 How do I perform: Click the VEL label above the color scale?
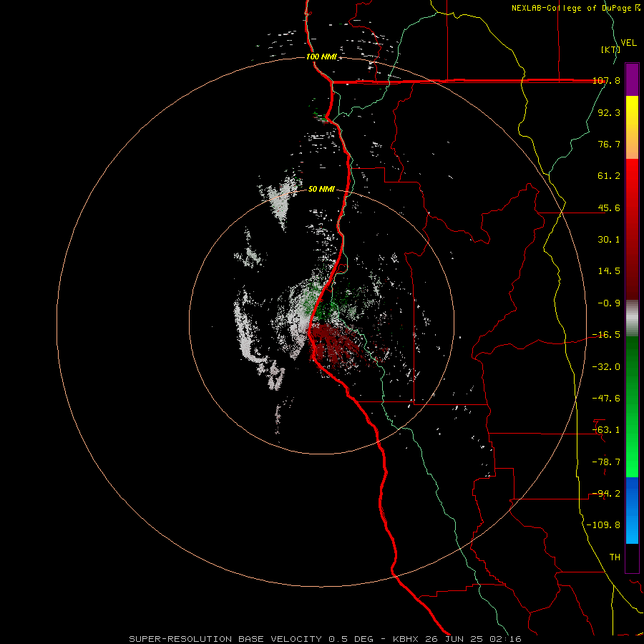click(629, 43)
